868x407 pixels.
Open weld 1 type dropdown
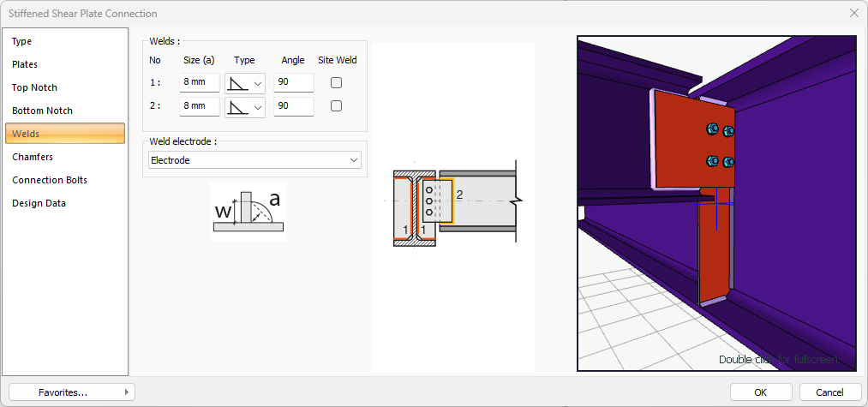point(245,83)
